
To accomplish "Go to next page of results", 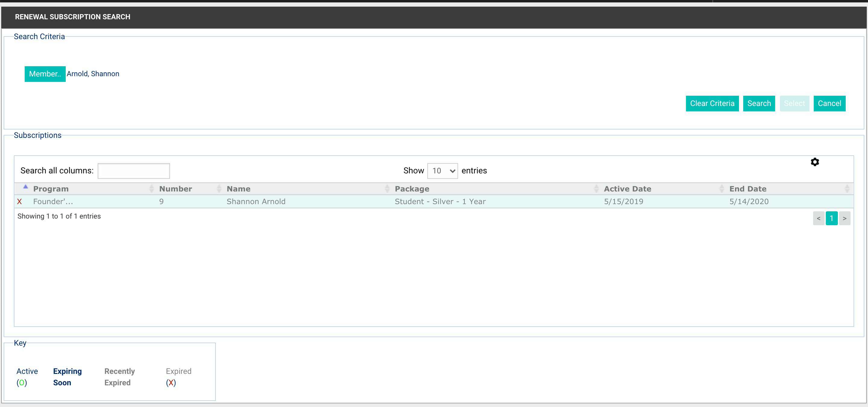I will click(x=844, y=218).
